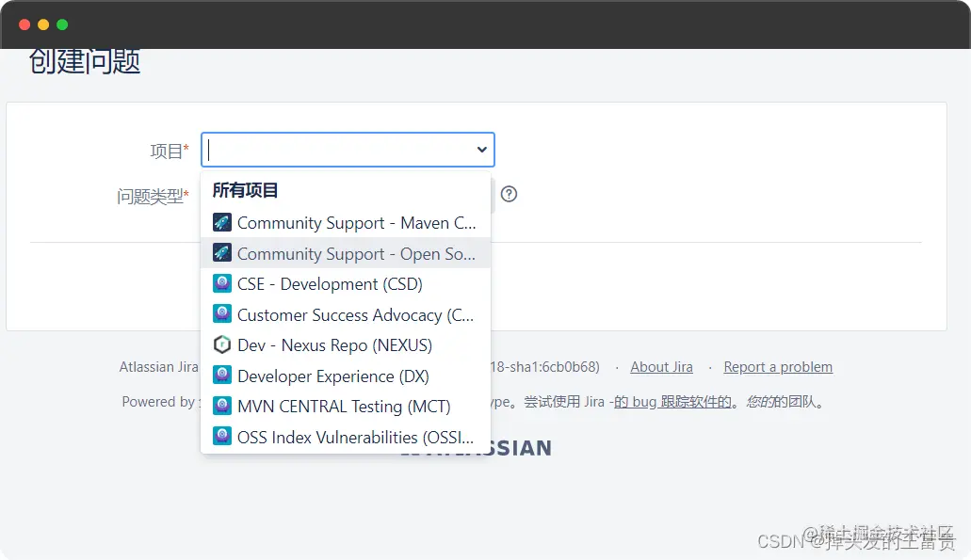The image size is (971, 560).
Task: Pick CSE - Development (CSD) from list
Action: [346, 284]
